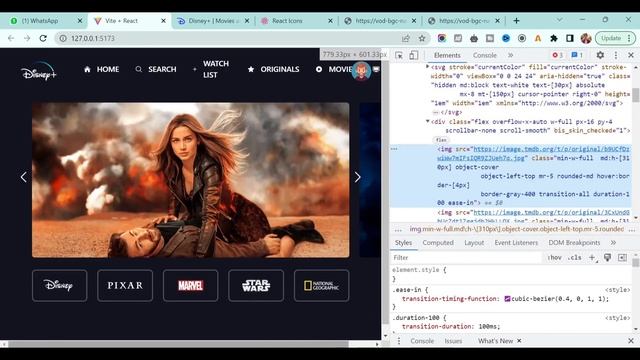640x360 pixels.
Task: Open the Extensions puzzle icon
Action: coord(554,38)
